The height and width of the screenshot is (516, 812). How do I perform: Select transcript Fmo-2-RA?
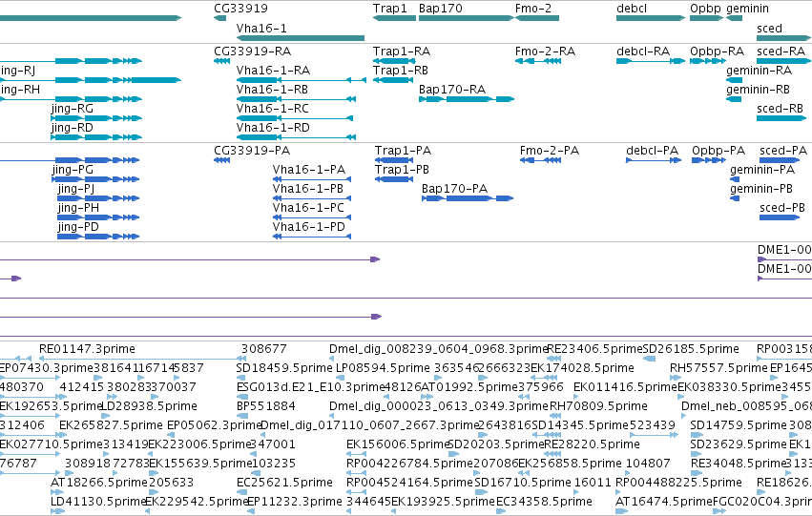pos(545,52)
